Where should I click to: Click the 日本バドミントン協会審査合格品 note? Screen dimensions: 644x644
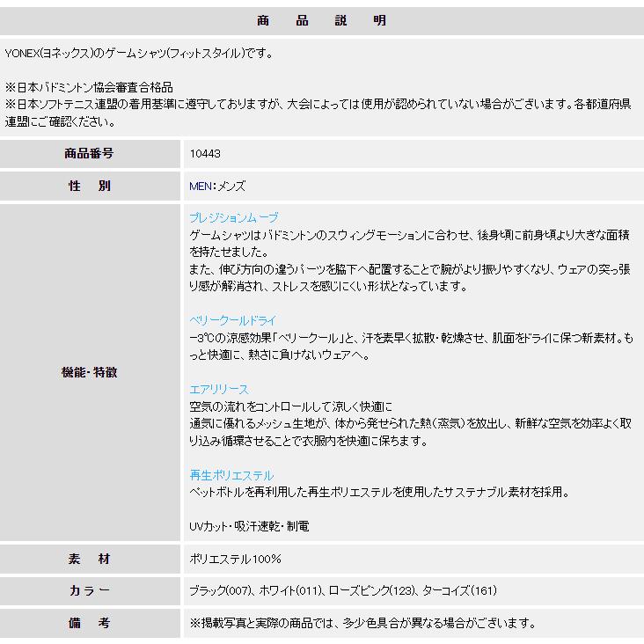click(x=89, y=87)
